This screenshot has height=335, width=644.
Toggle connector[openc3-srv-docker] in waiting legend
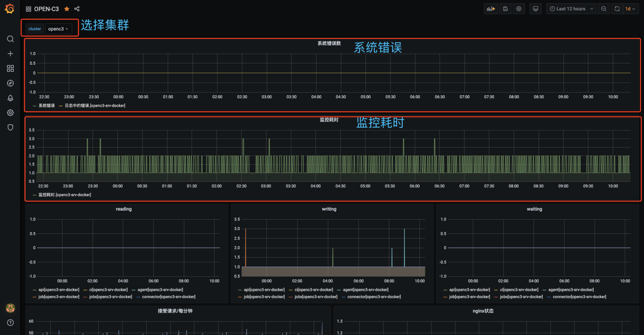point(580,297)
